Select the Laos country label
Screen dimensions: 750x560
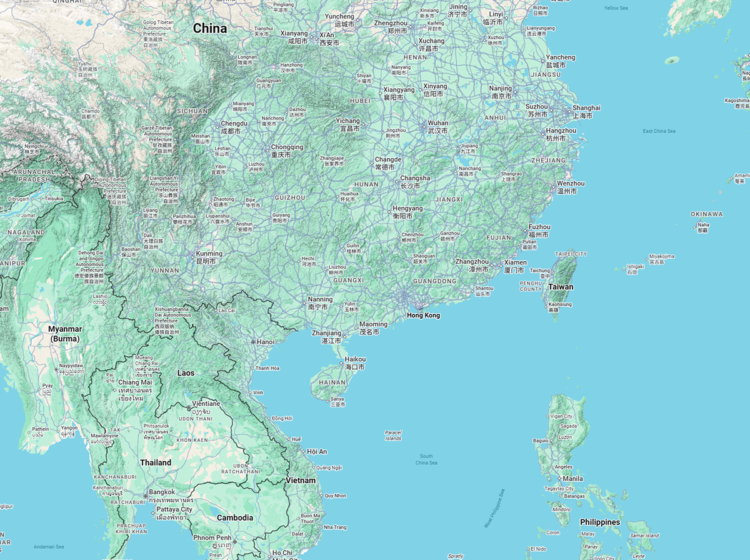click(186, 373)
